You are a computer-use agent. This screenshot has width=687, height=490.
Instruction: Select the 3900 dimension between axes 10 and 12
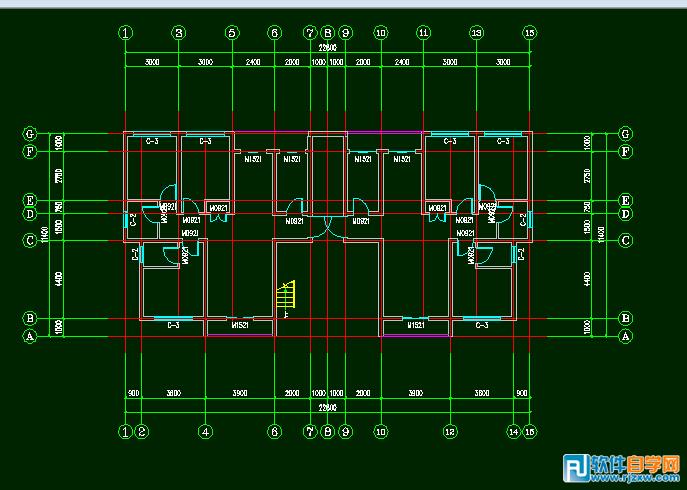pyautogui.click(x=415, y=393)
